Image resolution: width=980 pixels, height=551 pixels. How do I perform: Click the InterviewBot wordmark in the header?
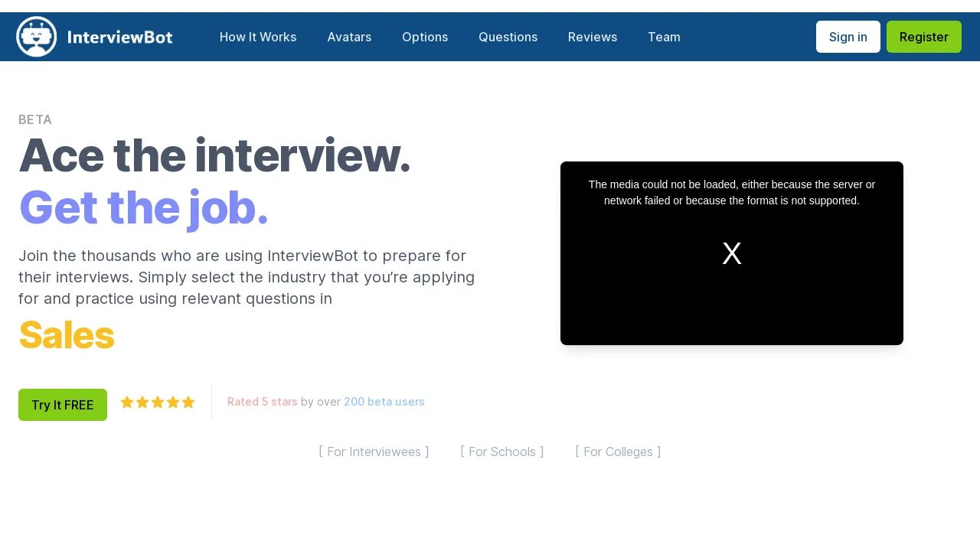(120, 36)
